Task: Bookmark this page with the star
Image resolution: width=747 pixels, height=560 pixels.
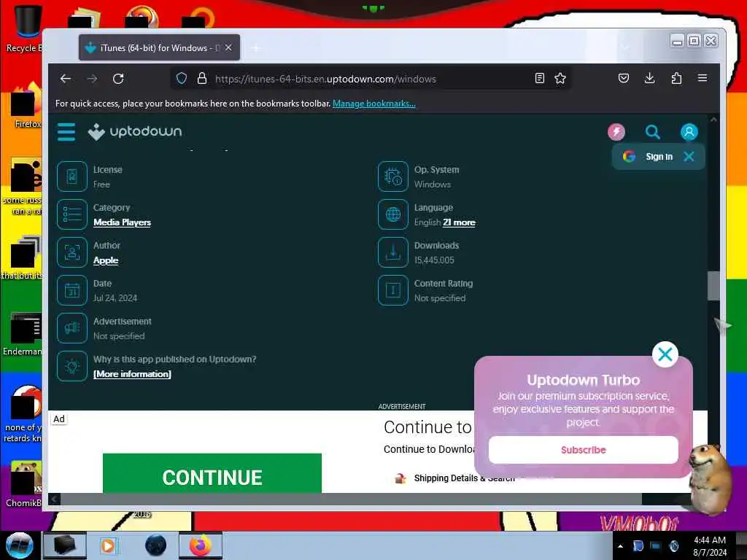Action: (560, 79)
